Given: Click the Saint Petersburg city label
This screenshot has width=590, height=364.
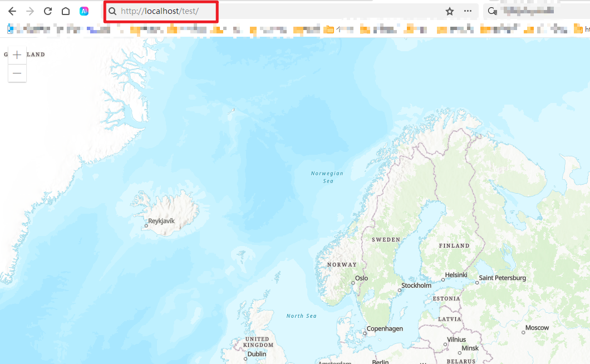Looking at the screenshot, I should (x=502, y=278).
